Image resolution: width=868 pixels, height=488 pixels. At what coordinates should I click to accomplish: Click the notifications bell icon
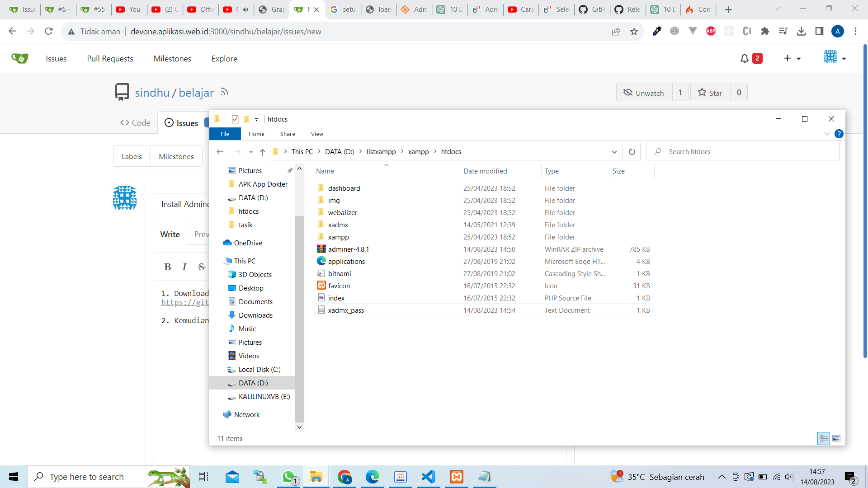click(x=744, y=59)
